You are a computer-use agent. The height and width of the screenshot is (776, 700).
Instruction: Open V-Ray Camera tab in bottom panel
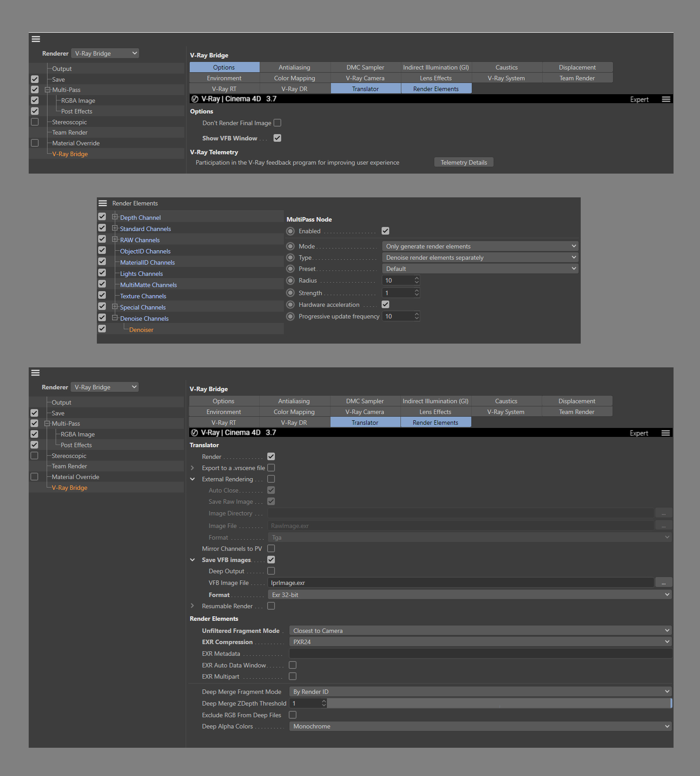365,412
